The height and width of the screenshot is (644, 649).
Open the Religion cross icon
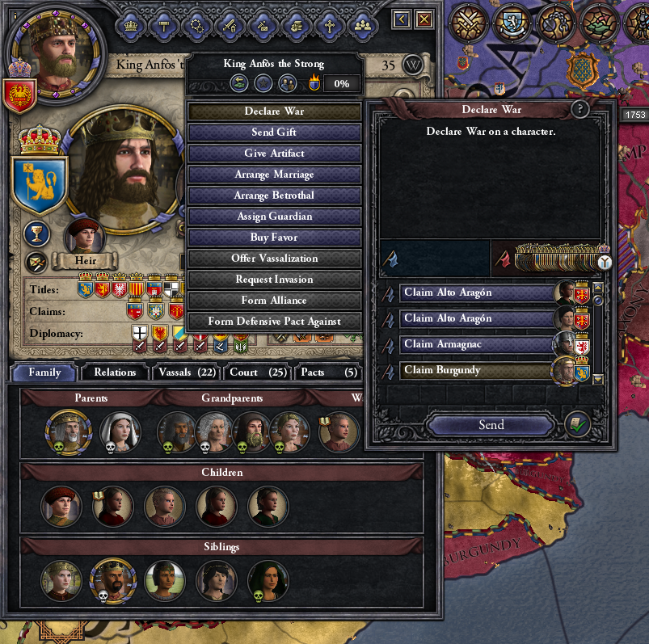(x=330, y=26)
